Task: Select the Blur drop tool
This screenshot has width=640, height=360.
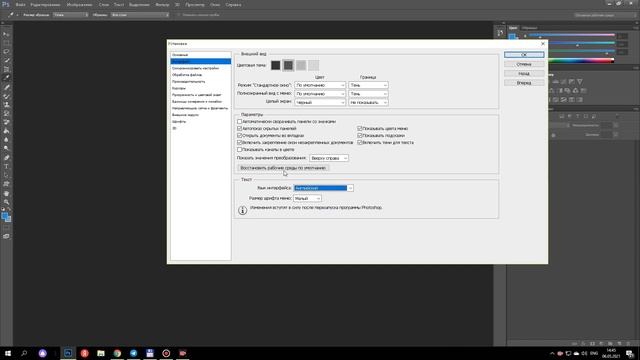Action: coord(6,140)
